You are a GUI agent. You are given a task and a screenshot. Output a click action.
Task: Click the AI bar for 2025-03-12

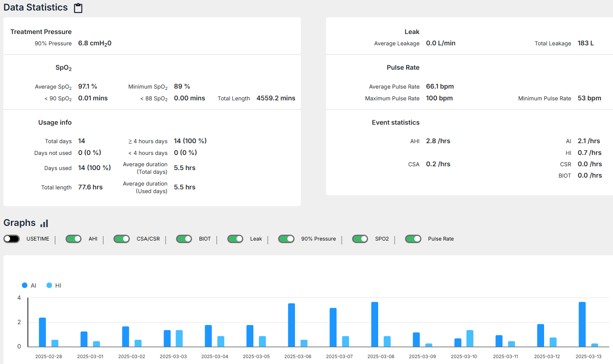click(x=541, y=335)
